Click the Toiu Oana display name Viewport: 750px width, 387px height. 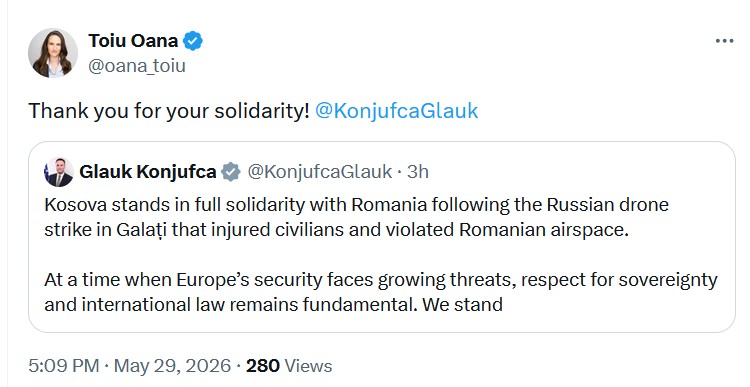coord(133,41)
